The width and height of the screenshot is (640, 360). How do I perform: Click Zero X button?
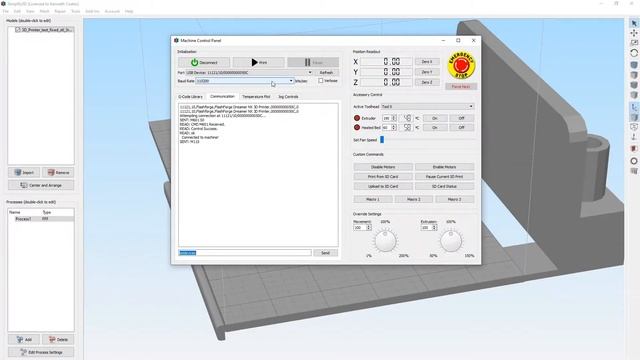pyautogui.click(x=427, y=62)
